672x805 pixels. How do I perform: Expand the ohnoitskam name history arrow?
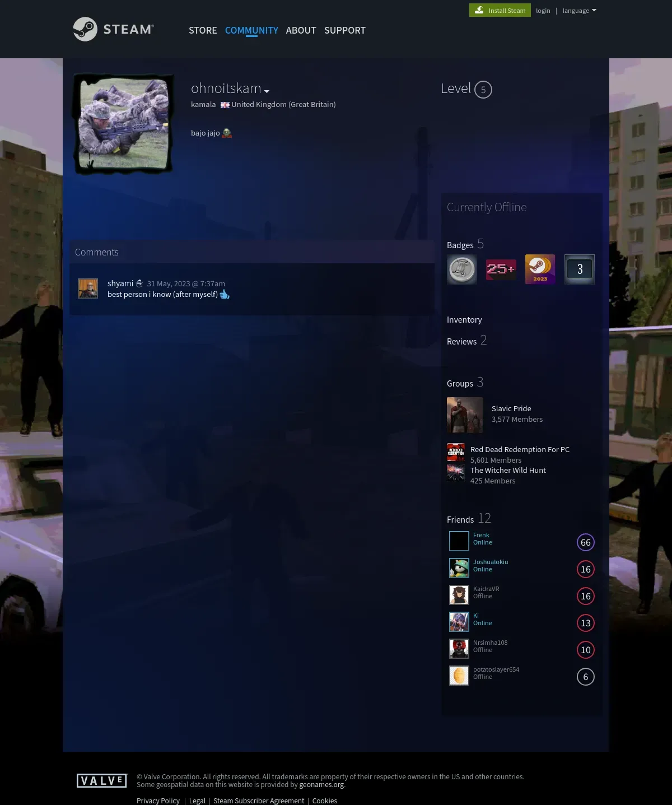point(267,91)
